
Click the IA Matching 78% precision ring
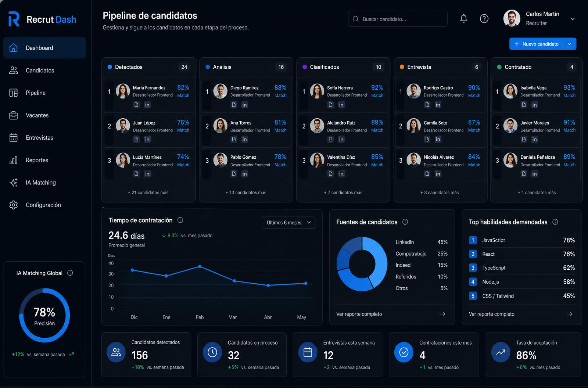coord(44,315)
